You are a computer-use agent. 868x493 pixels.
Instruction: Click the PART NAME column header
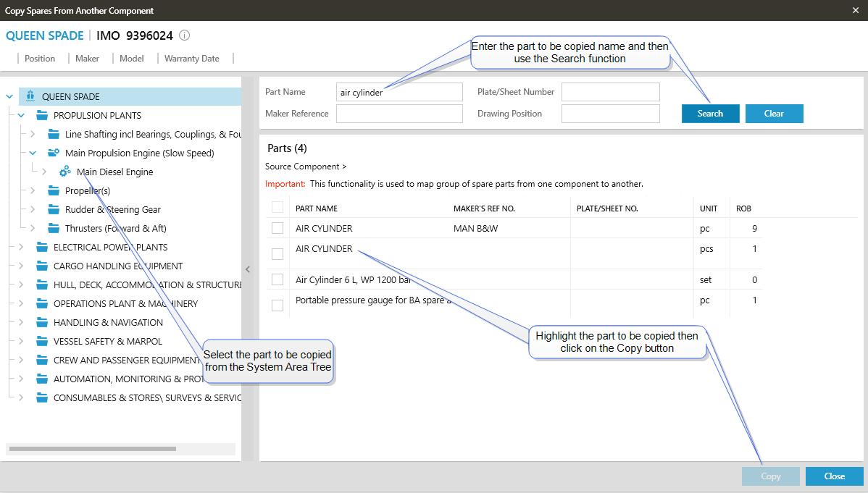(316, 208)
